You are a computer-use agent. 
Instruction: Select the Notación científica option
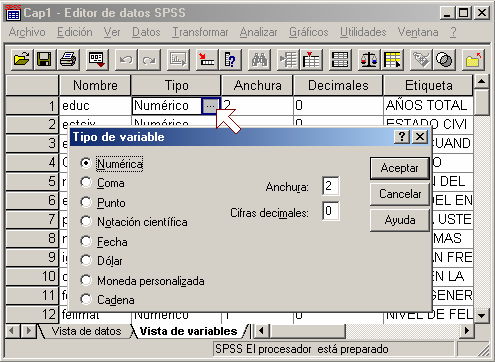point(86,221)
